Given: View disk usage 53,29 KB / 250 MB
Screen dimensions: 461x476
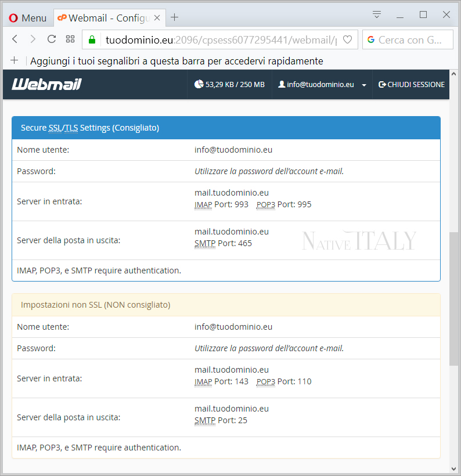Looking at the screenshot, I should click(x=229, y=85).
